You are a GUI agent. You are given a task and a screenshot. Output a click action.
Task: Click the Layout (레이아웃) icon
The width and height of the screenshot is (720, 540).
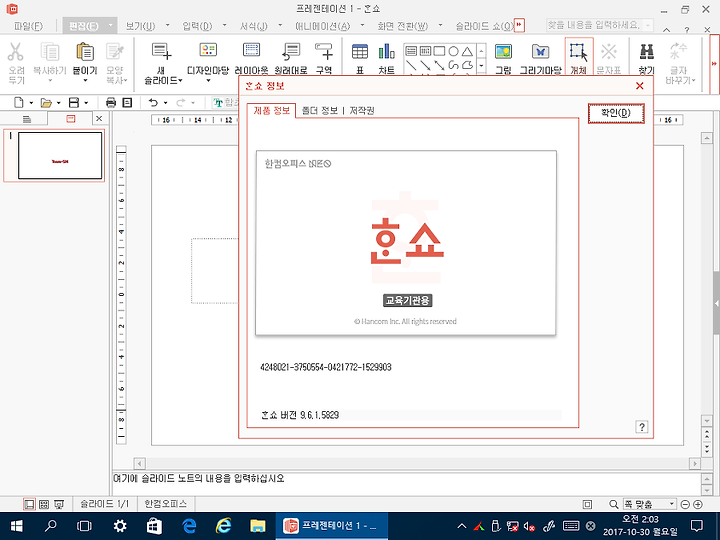[251, 51]
